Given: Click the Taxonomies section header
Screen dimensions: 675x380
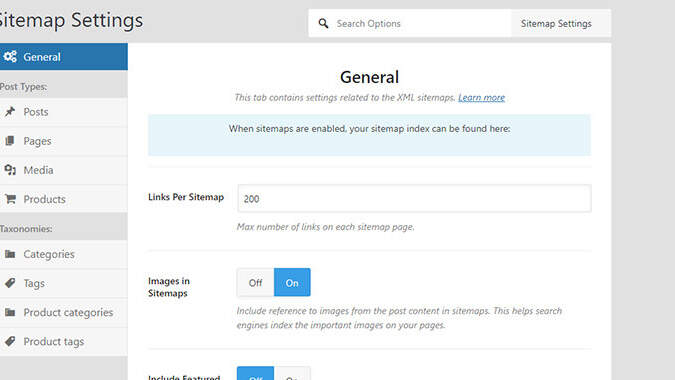Looking at the screenshot, I should [26, 229].
